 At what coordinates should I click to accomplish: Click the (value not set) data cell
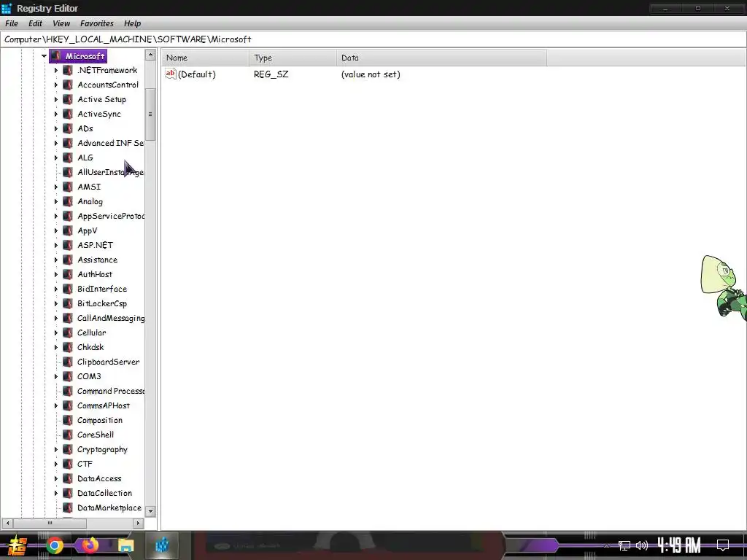click(371, 74)
